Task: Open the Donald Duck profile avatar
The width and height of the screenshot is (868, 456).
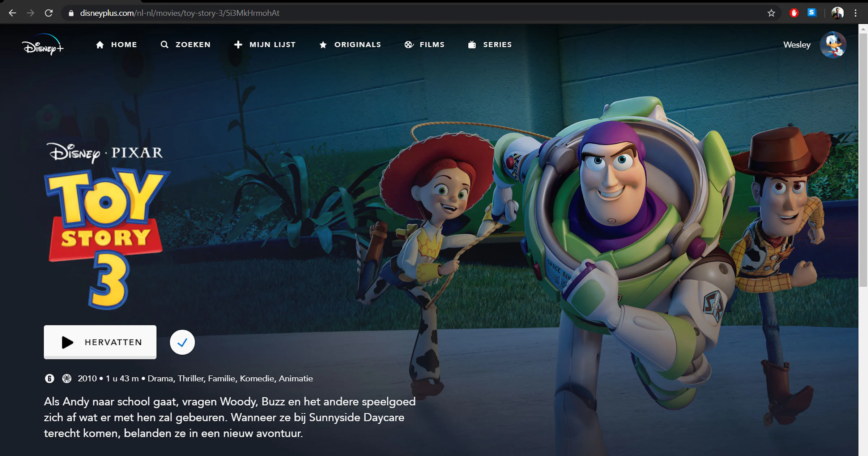Action: pos(833,45)
